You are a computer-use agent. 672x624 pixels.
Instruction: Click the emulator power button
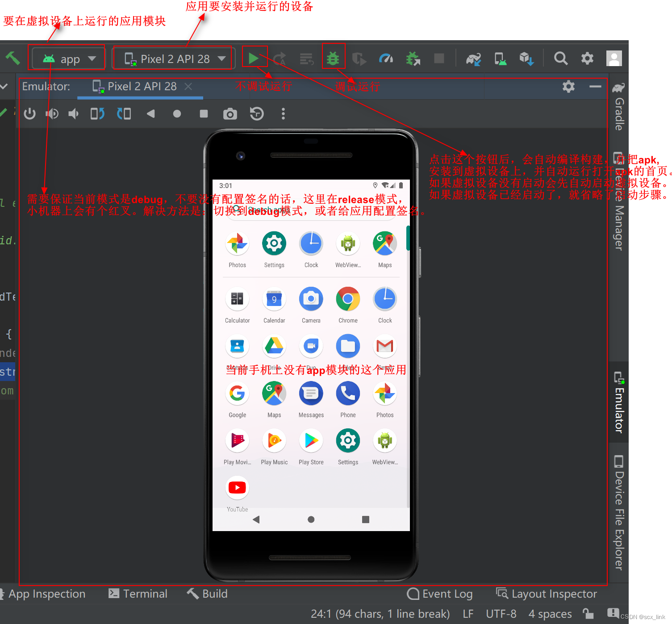[30, 114]
